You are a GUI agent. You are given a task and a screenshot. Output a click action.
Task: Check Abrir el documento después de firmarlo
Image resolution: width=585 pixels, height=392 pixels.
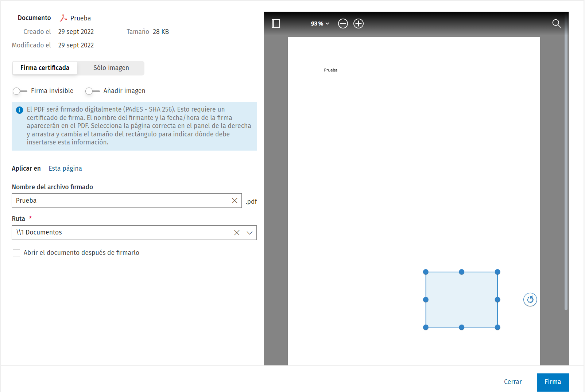coord(16,253)
